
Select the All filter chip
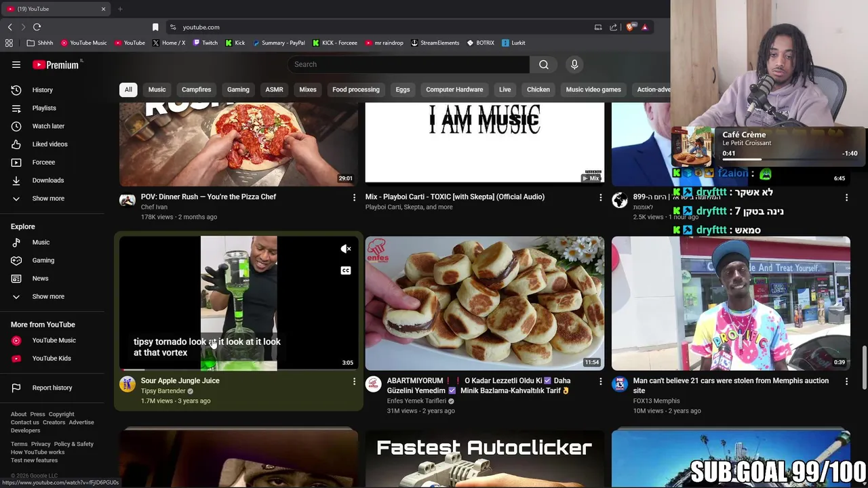(128, 89)
